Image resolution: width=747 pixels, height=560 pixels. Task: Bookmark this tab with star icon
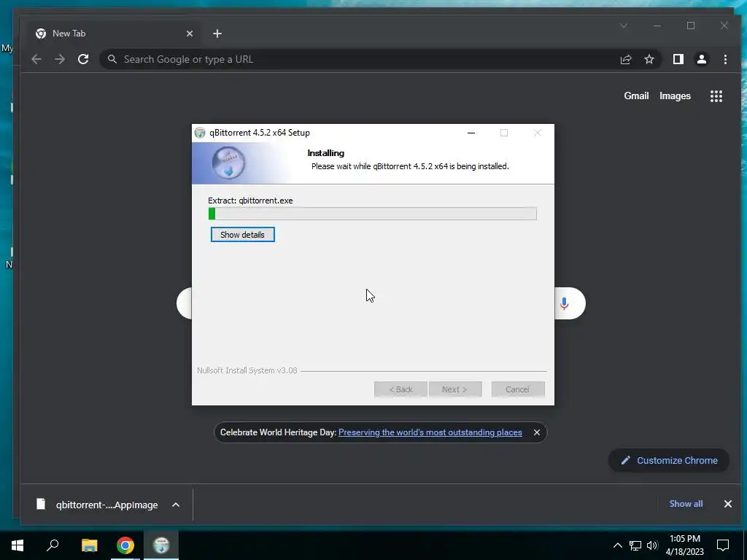pyautogui.click(x=649, y=59)
